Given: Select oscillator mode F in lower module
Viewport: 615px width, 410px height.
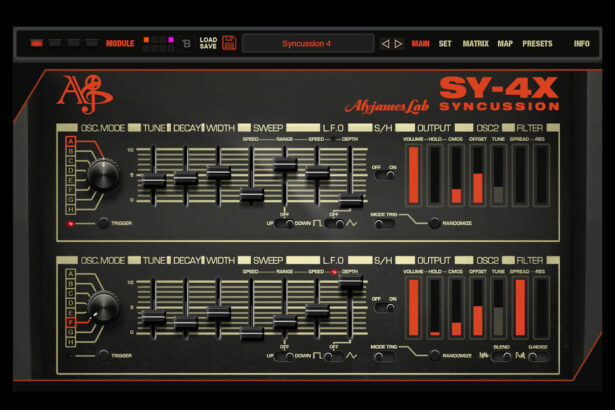Looking at the screenshot, I should pyautogui.click(x=71, y=323).
